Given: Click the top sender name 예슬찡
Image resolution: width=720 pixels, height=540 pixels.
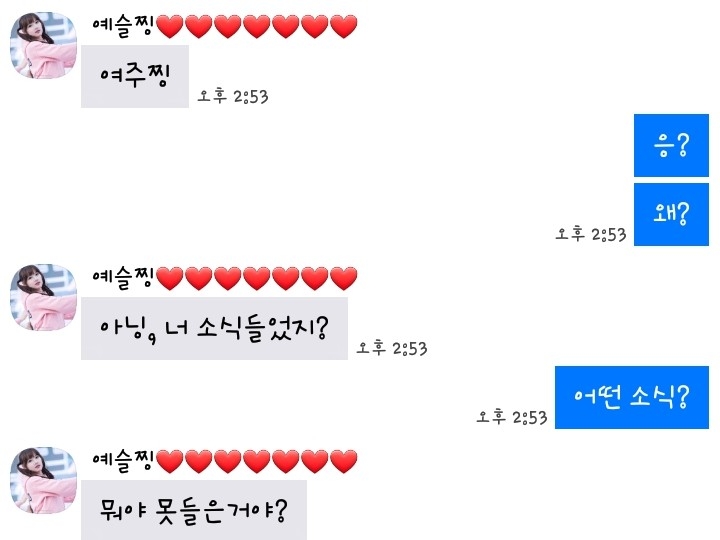Looking at the screenshot, I should point(123,25).
